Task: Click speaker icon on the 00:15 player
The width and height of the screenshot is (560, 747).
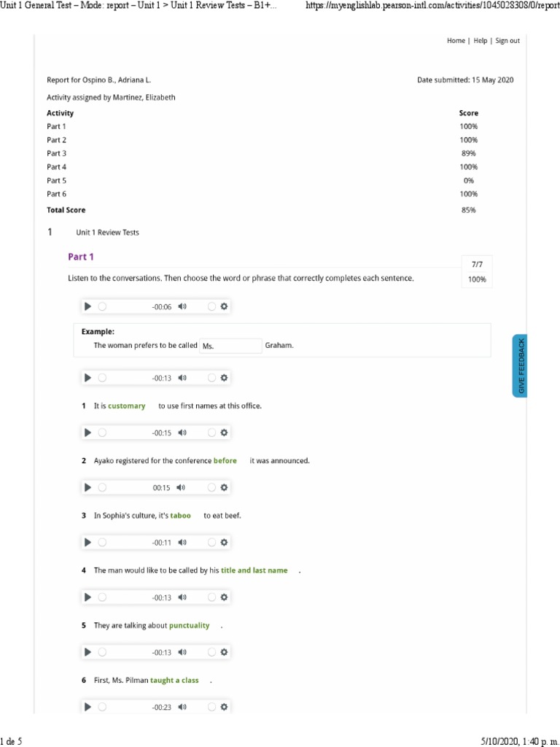Action: pos(182,487)
